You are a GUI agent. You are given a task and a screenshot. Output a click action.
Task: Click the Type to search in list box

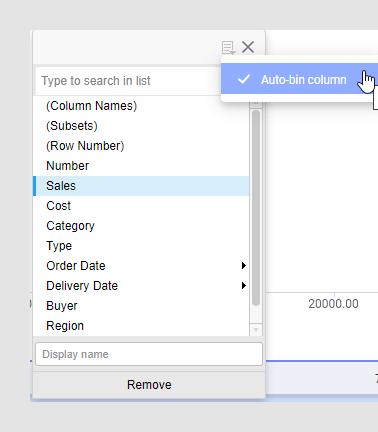click(x=128, y=81)
